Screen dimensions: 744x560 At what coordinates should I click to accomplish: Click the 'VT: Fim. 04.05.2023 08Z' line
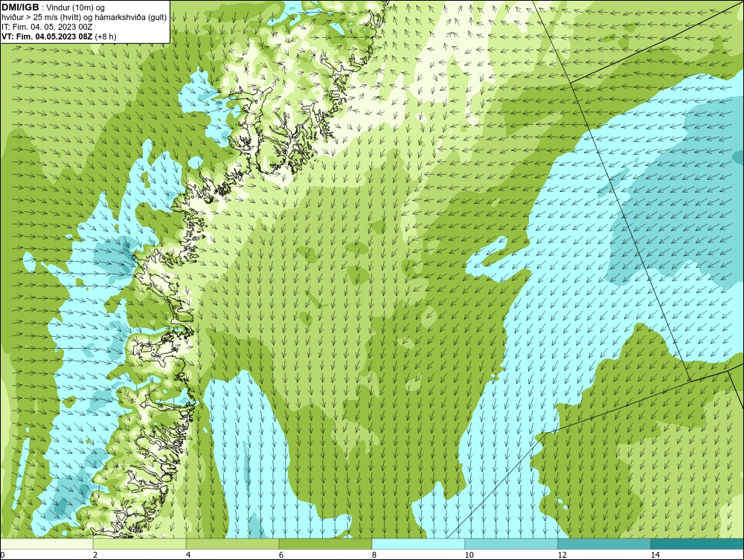tap(48, 36)
